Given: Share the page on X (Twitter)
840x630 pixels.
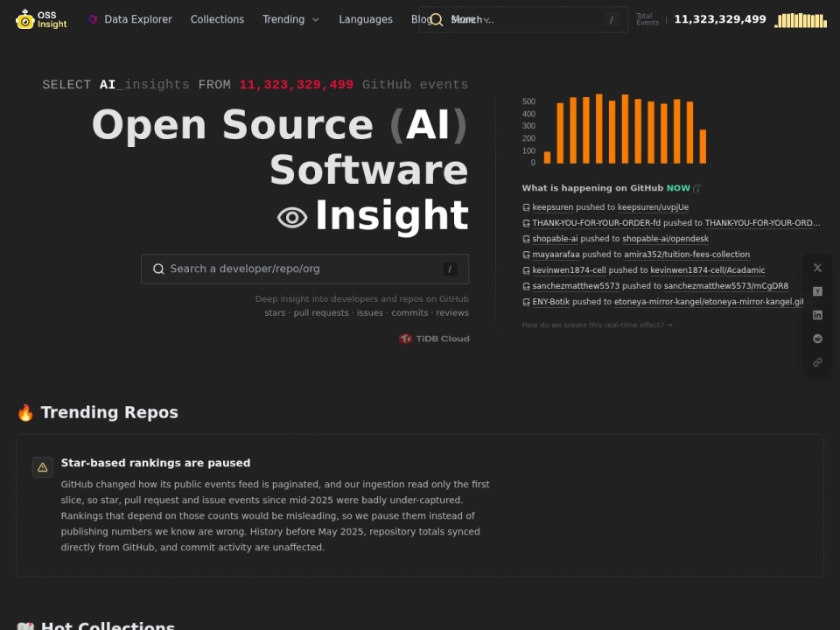Looking at the screenshot, I should [x=817, y=268].
